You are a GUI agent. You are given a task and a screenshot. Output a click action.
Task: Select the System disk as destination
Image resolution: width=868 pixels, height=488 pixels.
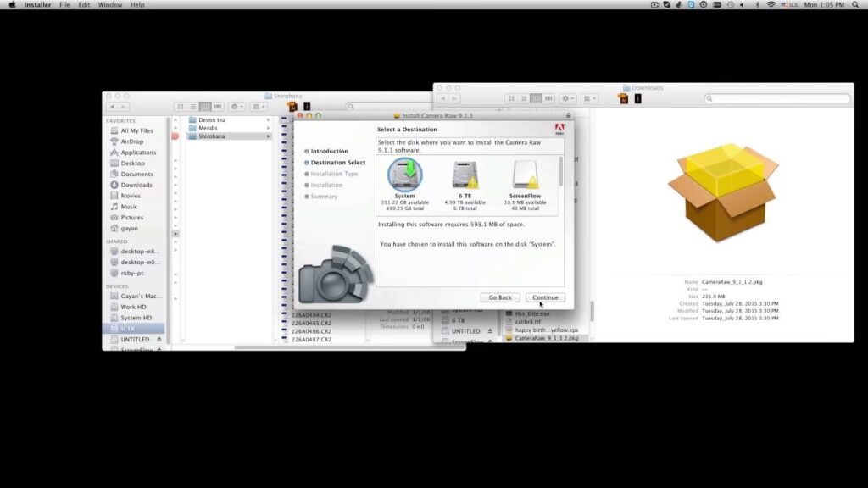pos(404,175)
